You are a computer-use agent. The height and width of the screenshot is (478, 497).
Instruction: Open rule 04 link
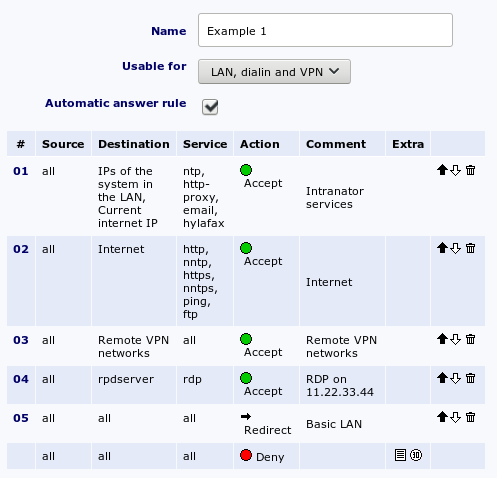(x=21, y=379)
